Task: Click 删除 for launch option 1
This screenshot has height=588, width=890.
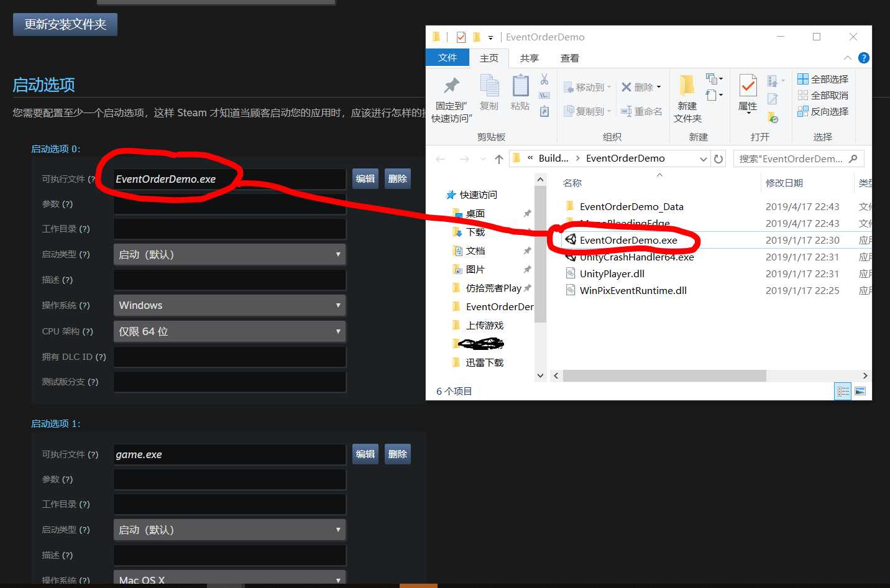Action: click(x=398, y=454)
